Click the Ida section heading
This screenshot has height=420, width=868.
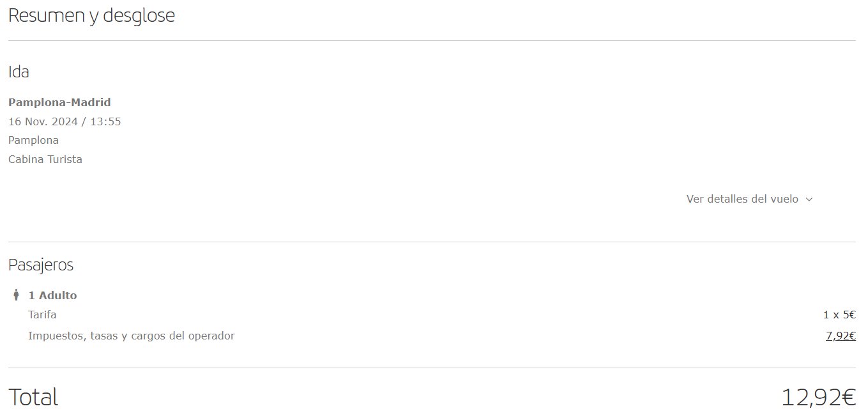[x=19, y=72]
